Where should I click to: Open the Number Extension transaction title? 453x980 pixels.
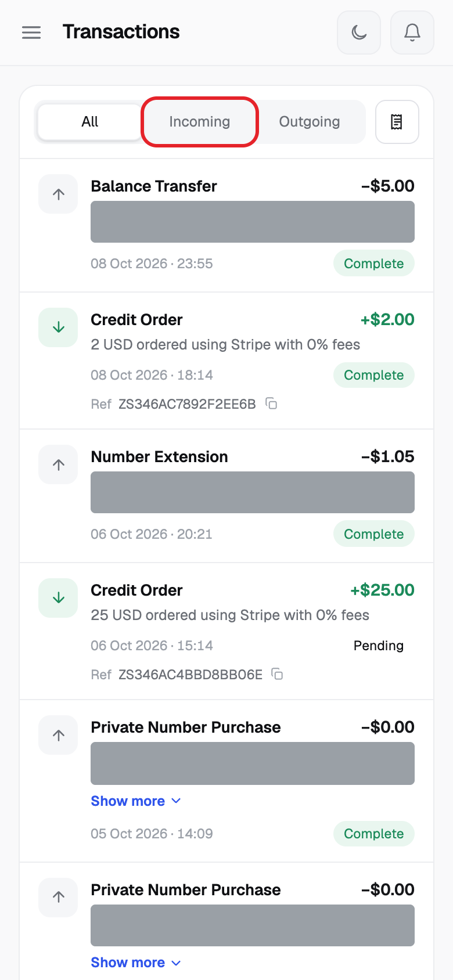pos(159,457)
